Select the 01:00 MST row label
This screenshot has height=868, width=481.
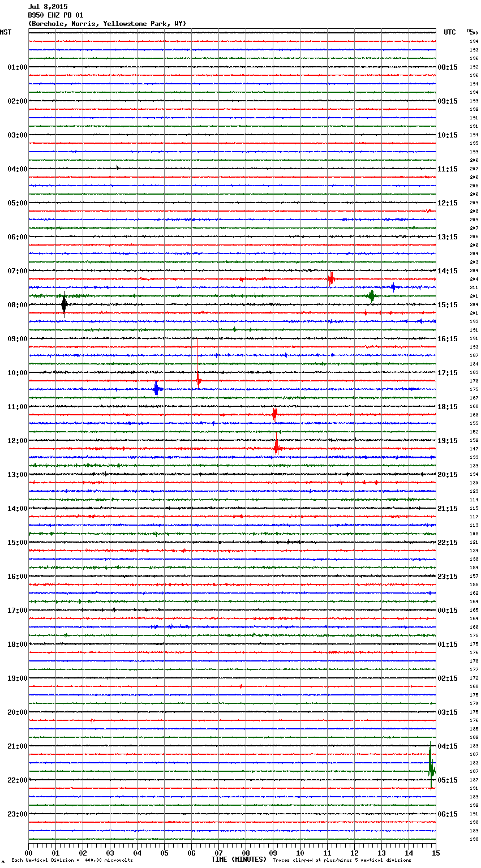[18, 67]
